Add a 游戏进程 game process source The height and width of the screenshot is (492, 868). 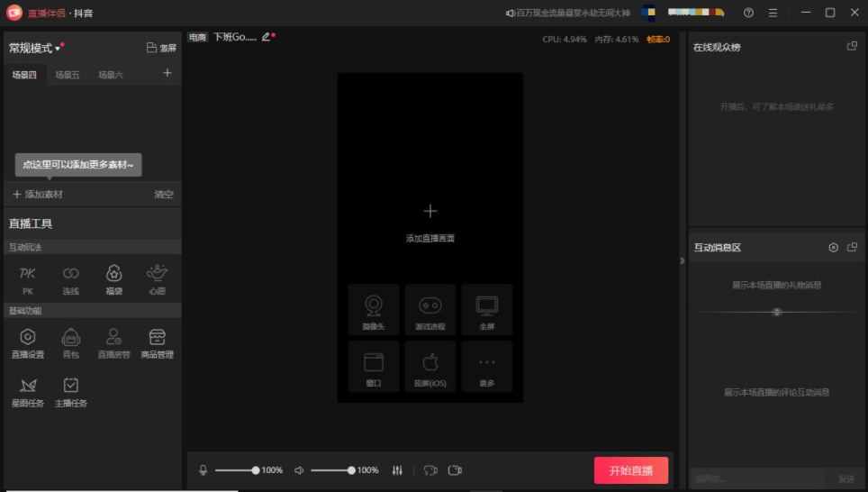(430, 311)
